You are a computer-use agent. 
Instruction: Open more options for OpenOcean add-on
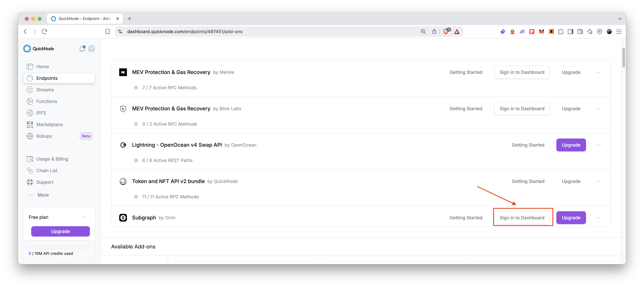click(599, 145)
